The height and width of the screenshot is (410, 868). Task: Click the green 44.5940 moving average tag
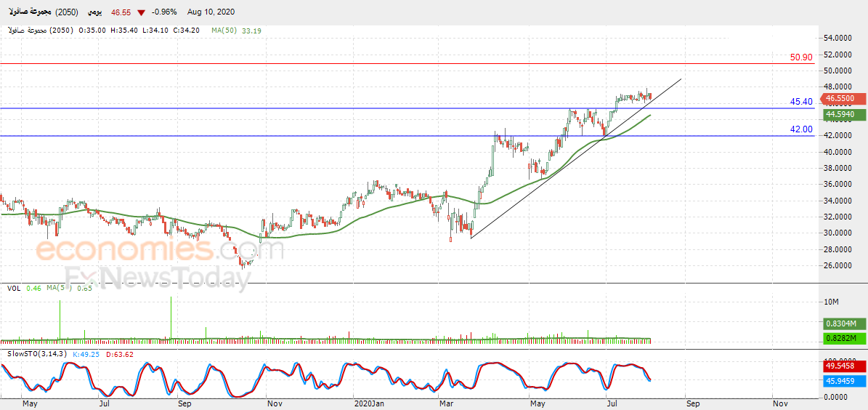pos(843,115)
